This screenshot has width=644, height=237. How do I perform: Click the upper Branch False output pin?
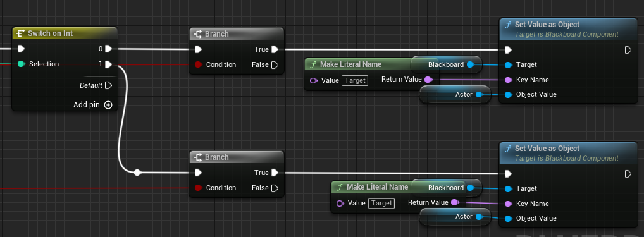(275, 65)
